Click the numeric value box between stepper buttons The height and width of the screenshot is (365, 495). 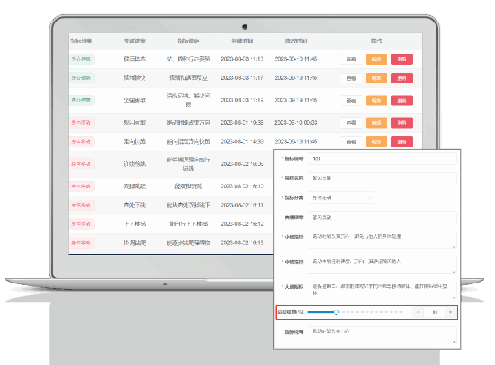click(434, 312)
